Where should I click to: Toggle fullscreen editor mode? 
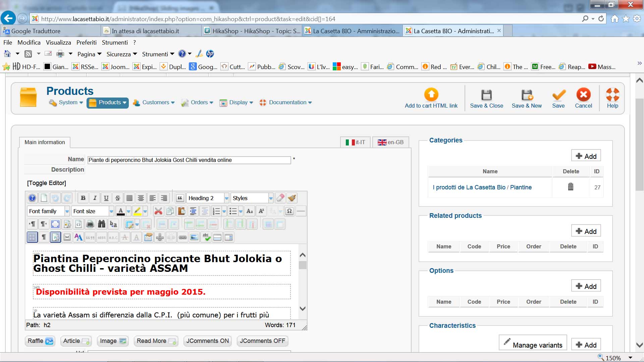[x=55, y=224]
